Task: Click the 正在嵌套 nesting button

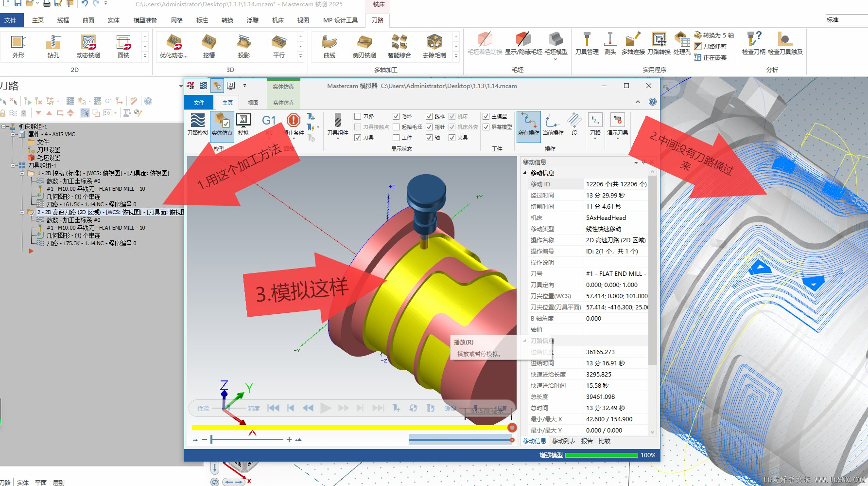Action: pos(711,57)
